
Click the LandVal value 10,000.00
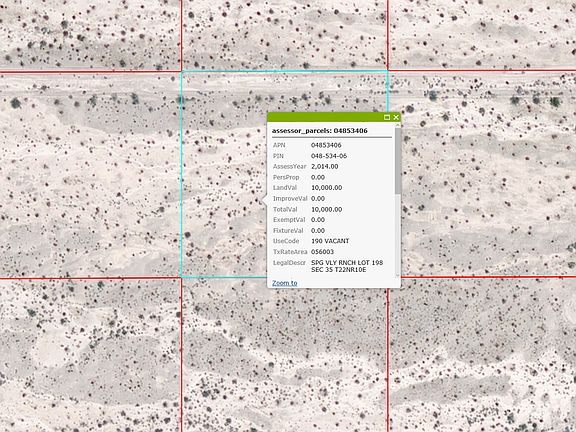(x=327, y=188)
